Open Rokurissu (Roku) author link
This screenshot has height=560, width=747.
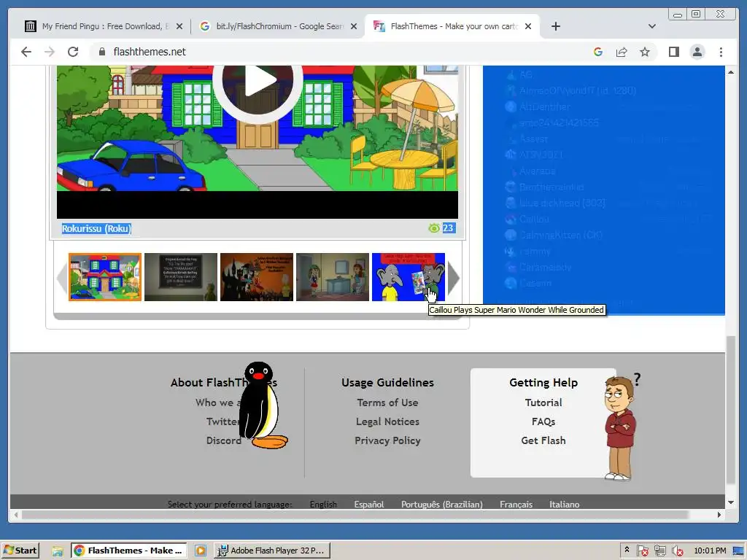[x=96, y=228]
